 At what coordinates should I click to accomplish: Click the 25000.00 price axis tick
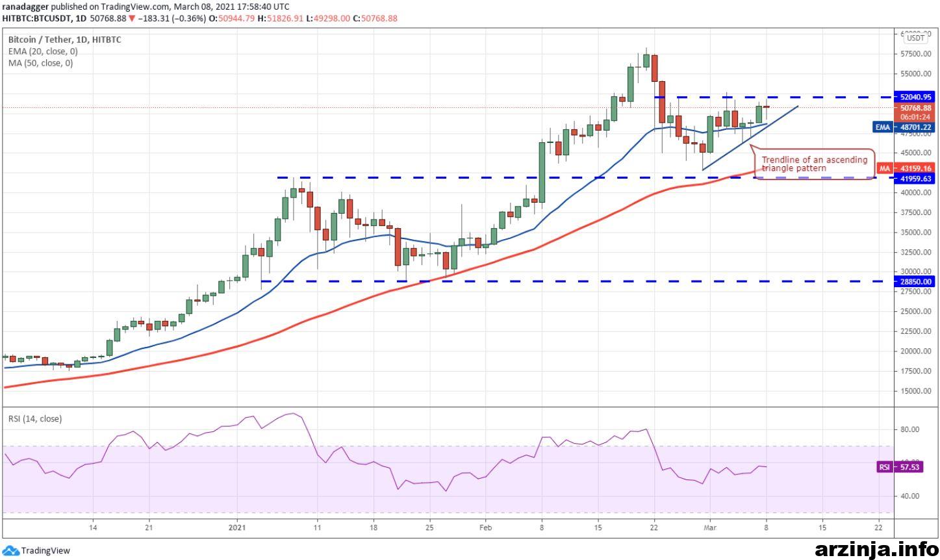pos(916,312)
